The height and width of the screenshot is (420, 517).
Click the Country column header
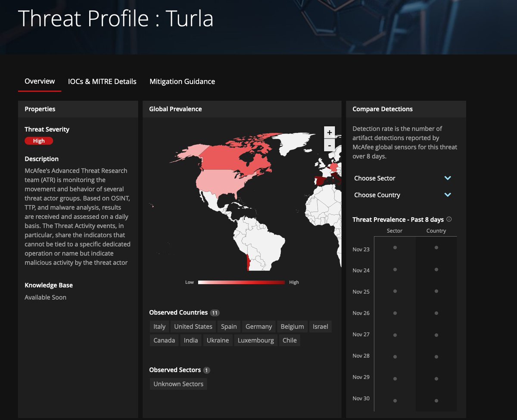(436, 231)
